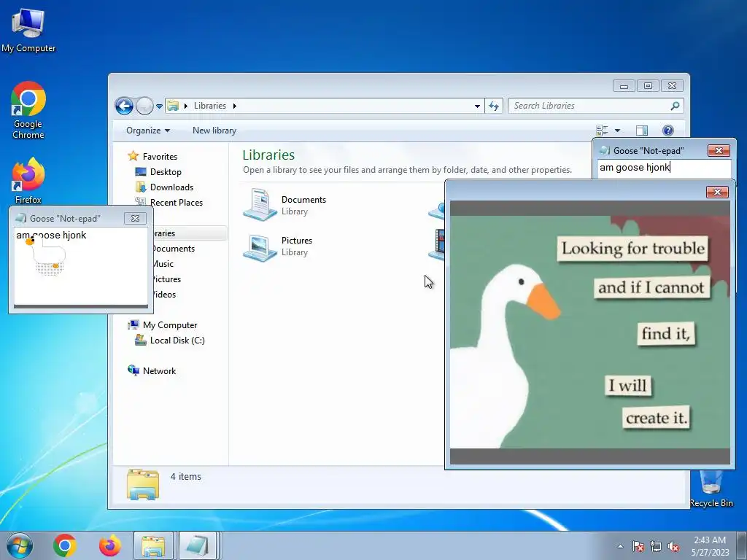
Task: Select Network in the navigation pane
Action: point(152,370)
